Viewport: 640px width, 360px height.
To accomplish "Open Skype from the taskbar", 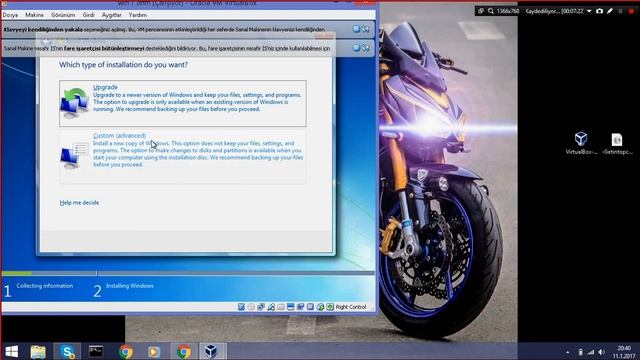I will (67, 351).
